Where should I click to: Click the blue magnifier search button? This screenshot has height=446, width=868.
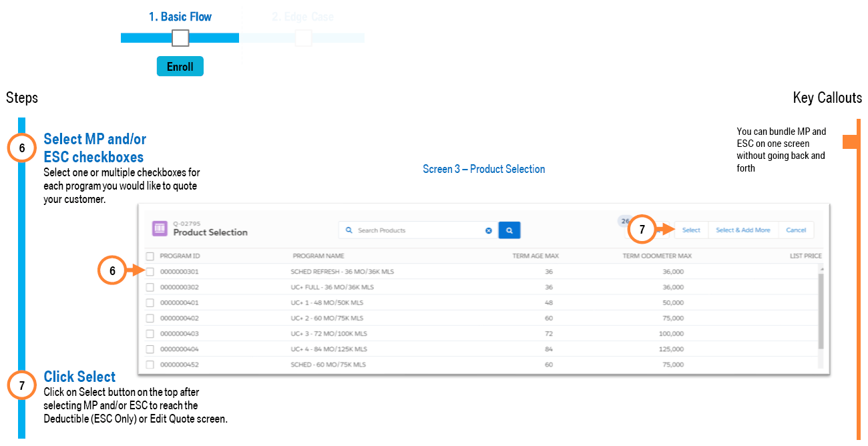[x=509, y=230]
